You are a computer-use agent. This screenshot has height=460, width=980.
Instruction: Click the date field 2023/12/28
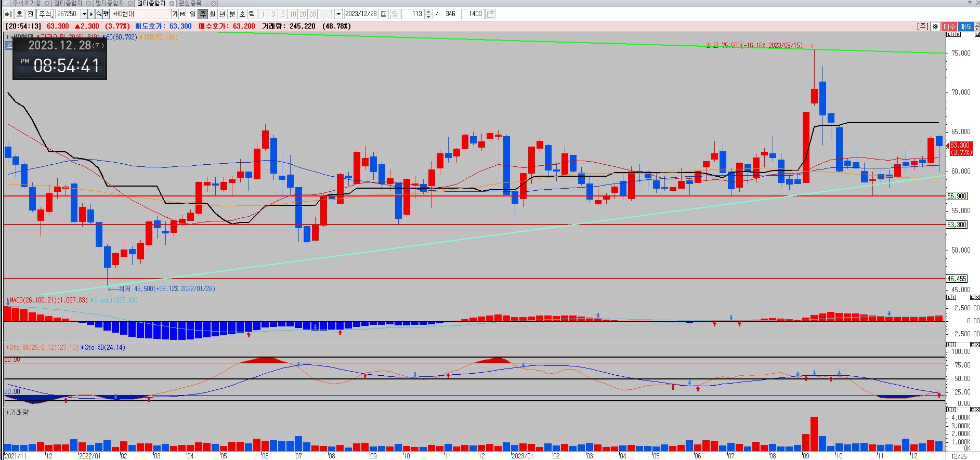tap(361, 14)
